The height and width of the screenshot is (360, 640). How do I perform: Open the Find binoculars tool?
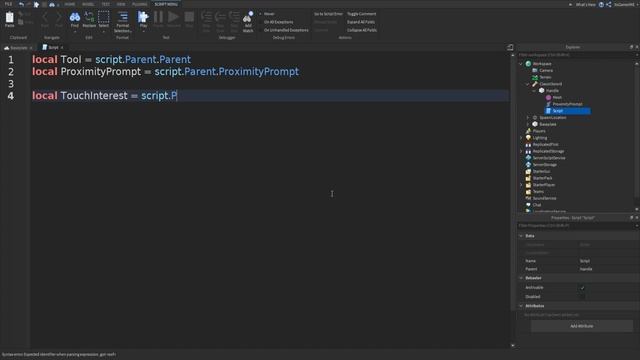point(75,17)
